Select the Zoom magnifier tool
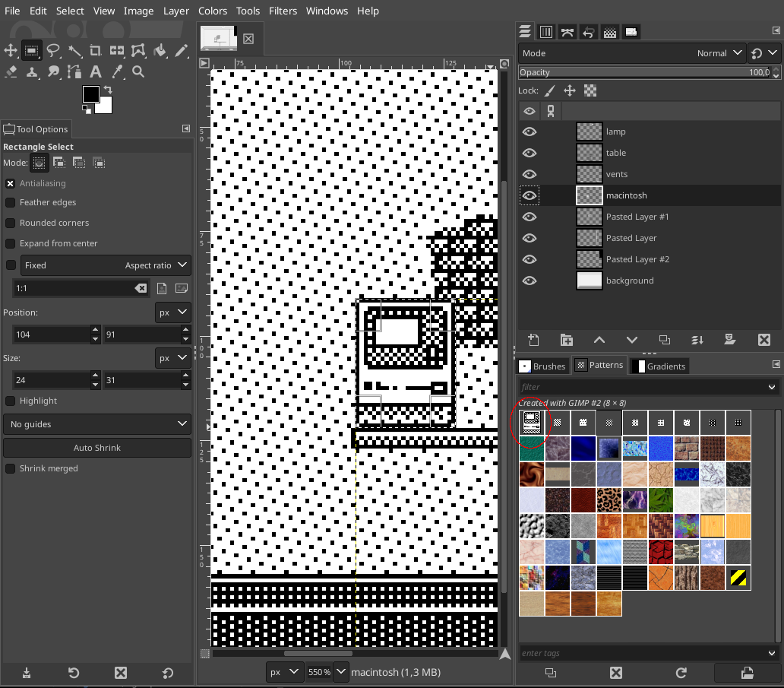The image size is (784, 688). 138,71
